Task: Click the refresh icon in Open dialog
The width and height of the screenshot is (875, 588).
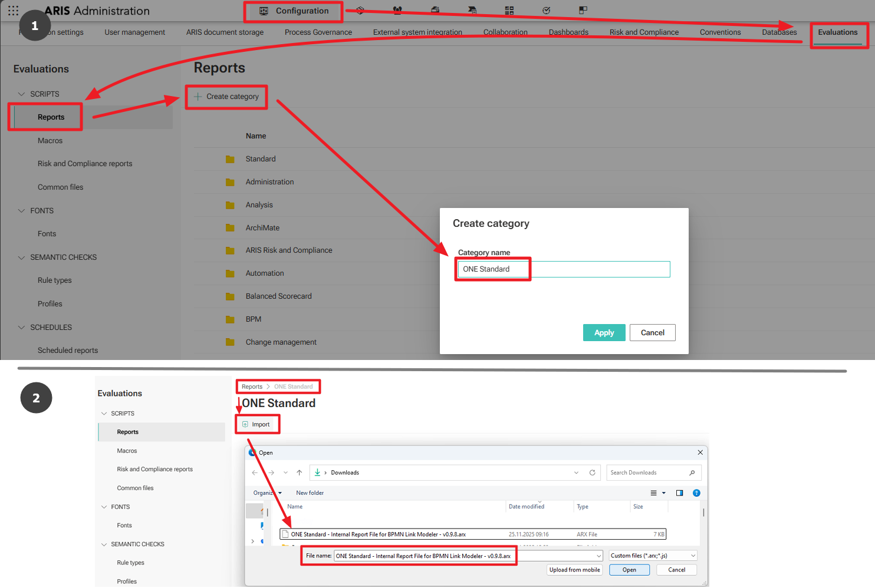Action: 592,473
